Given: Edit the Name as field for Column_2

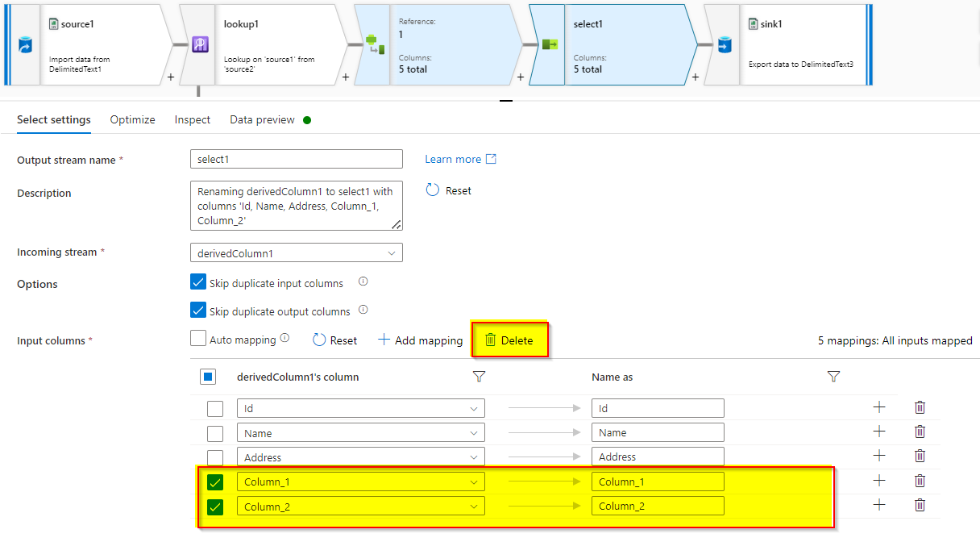Looking at the screenshot, I should tap(658, 506).
